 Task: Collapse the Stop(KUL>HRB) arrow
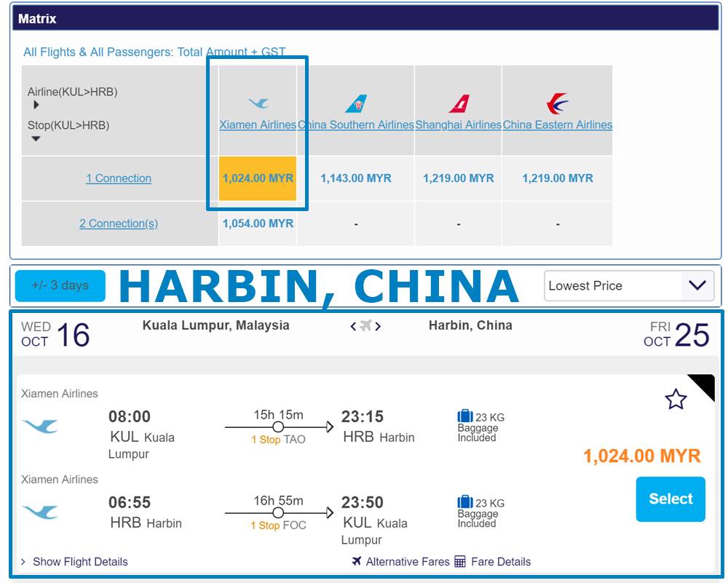(x=36, y=138)
